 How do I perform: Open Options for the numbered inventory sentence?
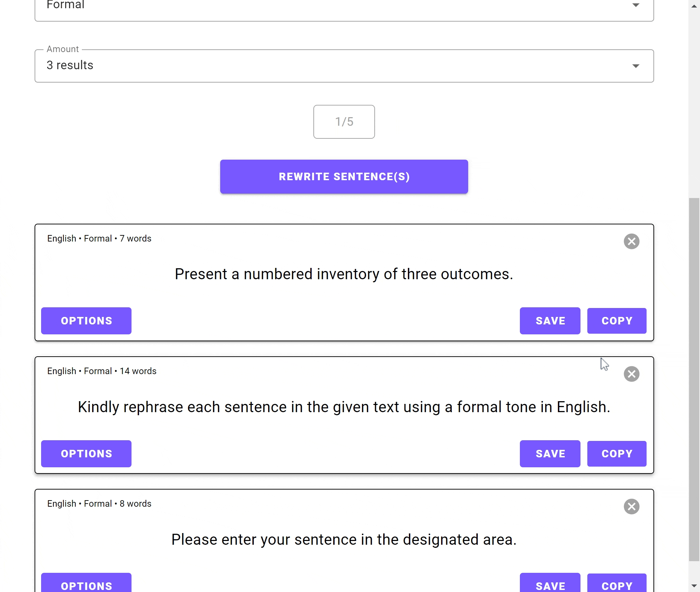(x=86, y=321)
